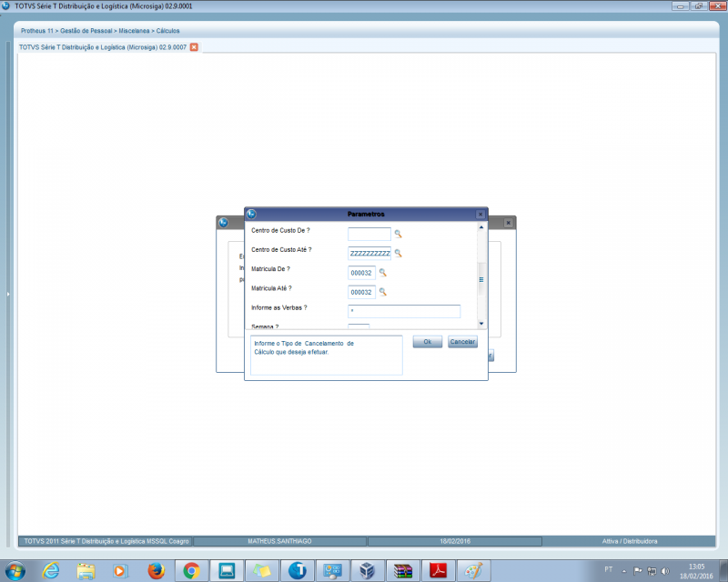Click the Semana input field
Screen dimensions: 728x582
coord(359,326)
